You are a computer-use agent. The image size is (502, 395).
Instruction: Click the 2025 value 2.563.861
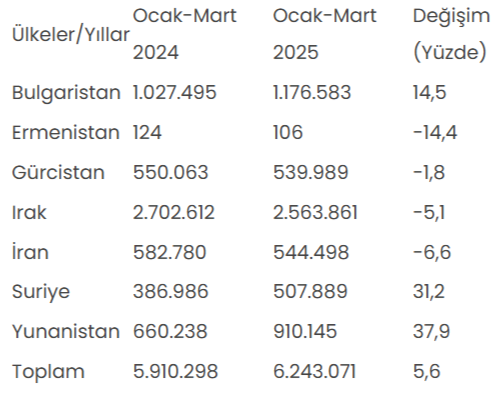coord(315,212)
